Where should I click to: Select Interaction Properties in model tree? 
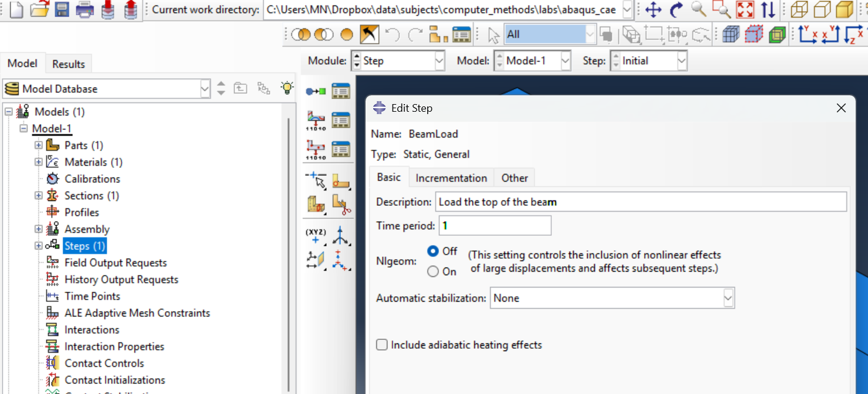coord(114,346)
